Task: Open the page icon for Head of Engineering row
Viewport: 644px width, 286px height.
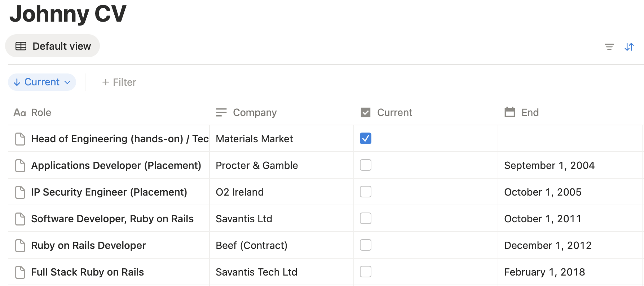Action: 20,139
